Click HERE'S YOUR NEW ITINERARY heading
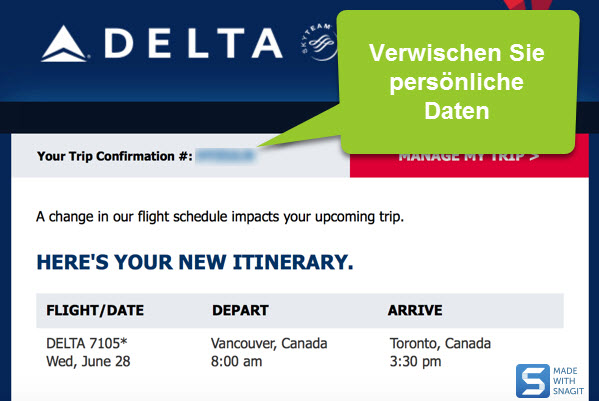This screenshot has height=401, width=599. coord(195,262)
